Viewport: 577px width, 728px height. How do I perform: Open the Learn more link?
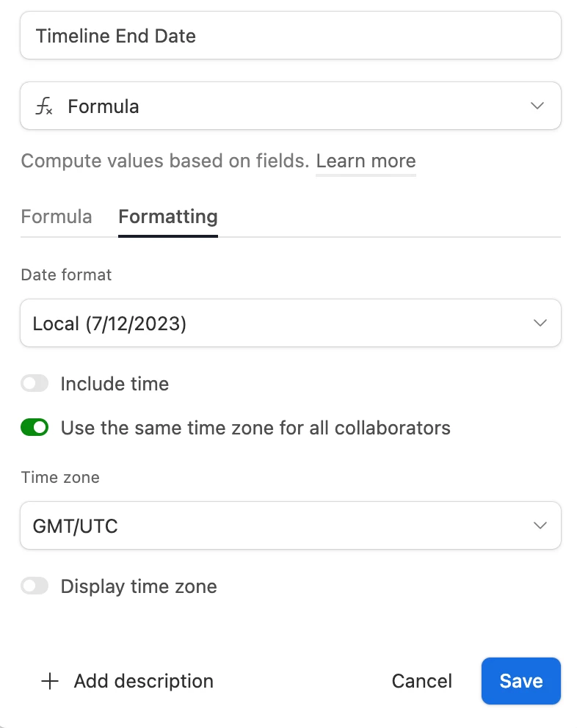click(x=366, y=161)
